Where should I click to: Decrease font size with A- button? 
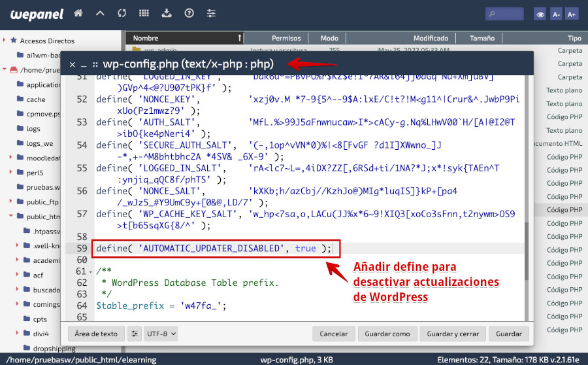point(556,14)
